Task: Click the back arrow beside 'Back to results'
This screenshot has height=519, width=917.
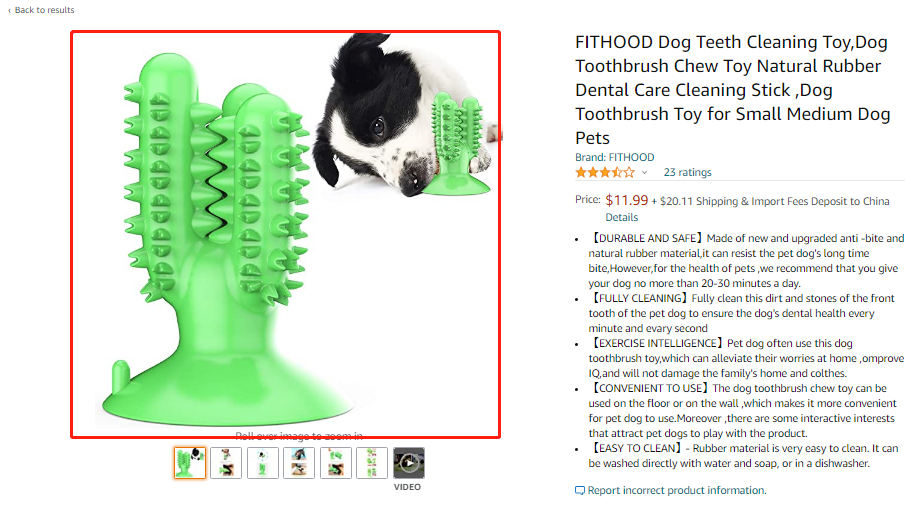Action: point(9,10)
